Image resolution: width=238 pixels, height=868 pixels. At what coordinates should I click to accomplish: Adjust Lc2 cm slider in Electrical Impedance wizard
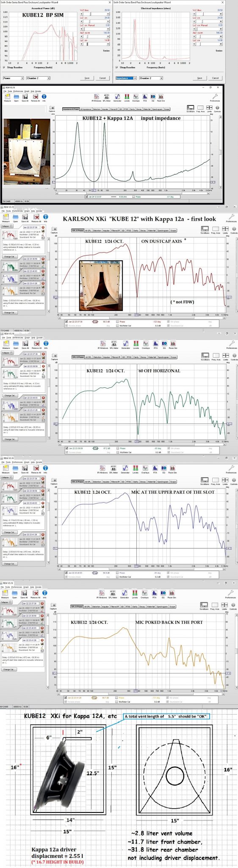(208, 21)
